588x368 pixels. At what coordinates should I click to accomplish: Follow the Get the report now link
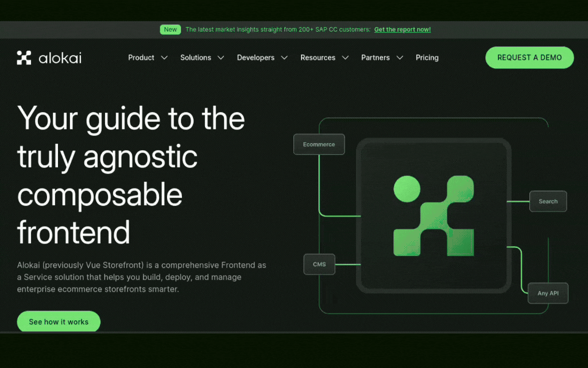tap(403, 29)
